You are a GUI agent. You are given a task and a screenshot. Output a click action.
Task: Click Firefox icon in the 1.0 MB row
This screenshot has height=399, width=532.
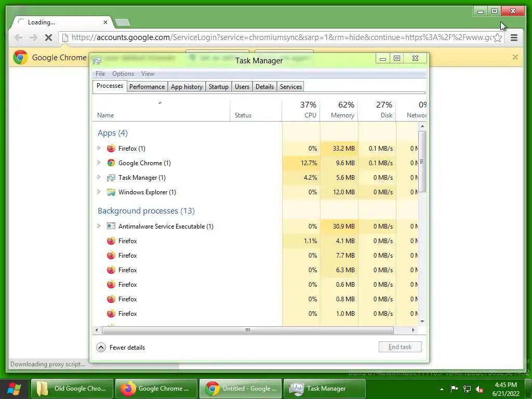click(x=111, y=314)
